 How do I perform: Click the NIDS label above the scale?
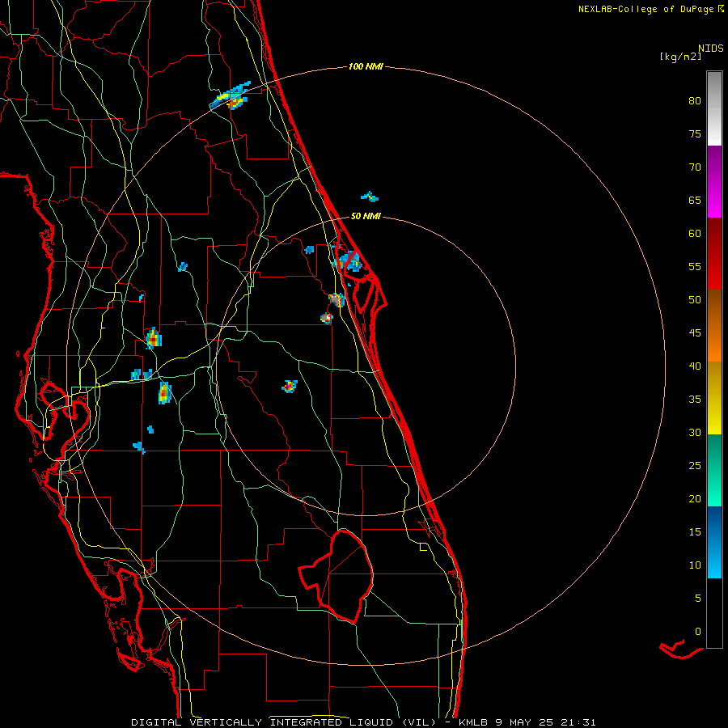click(710, 49)
